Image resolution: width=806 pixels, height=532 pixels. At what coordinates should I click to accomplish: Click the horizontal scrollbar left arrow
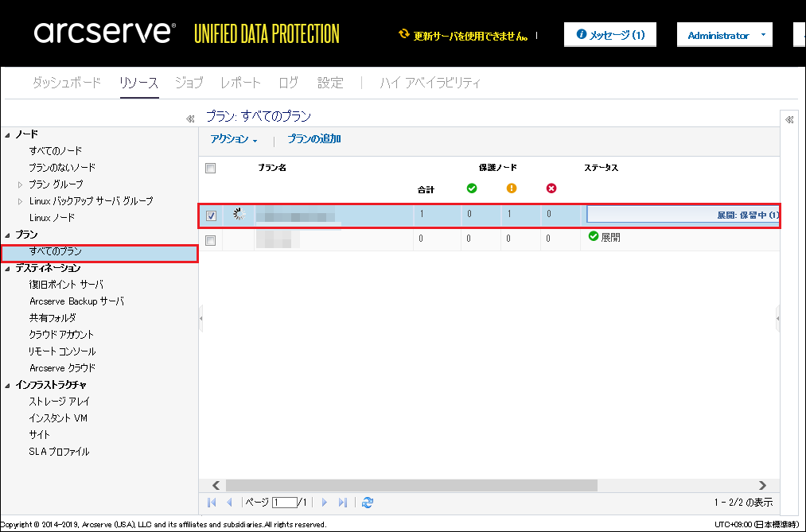pos(216,485)
